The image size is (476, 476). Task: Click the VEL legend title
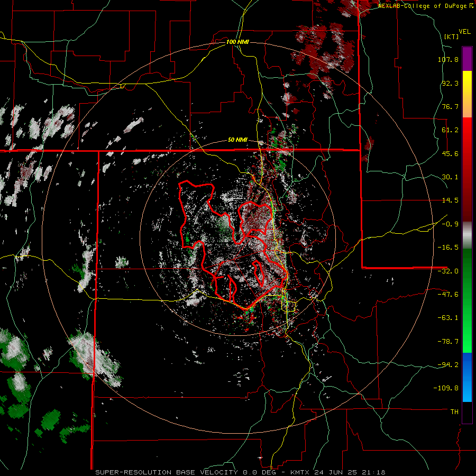[464, 32]
